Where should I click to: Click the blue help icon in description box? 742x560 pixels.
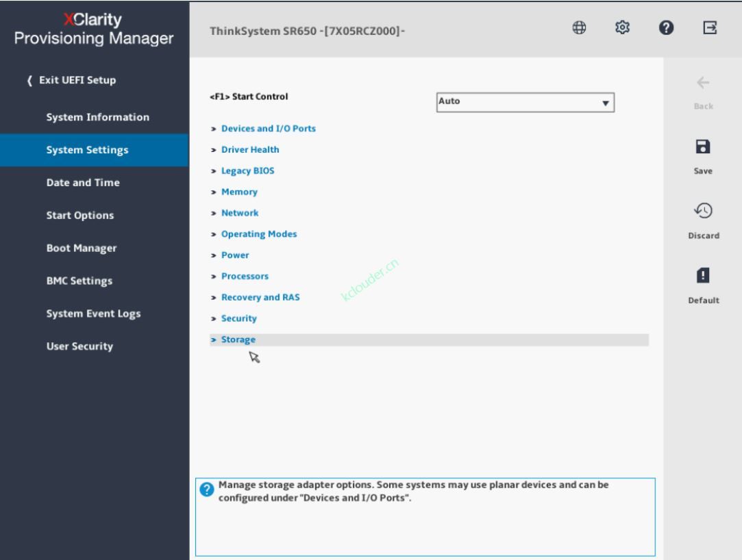point(207,489)
